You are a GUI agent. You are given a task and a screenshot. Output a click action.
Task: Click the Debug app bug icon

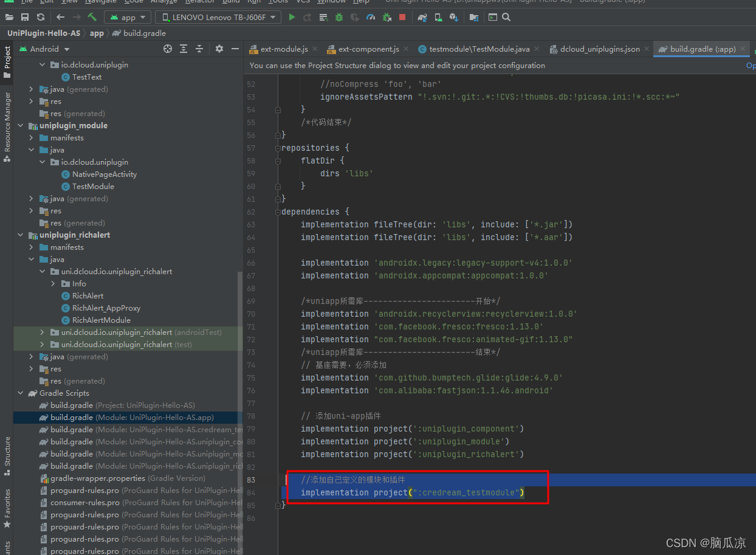coord(339,17)
